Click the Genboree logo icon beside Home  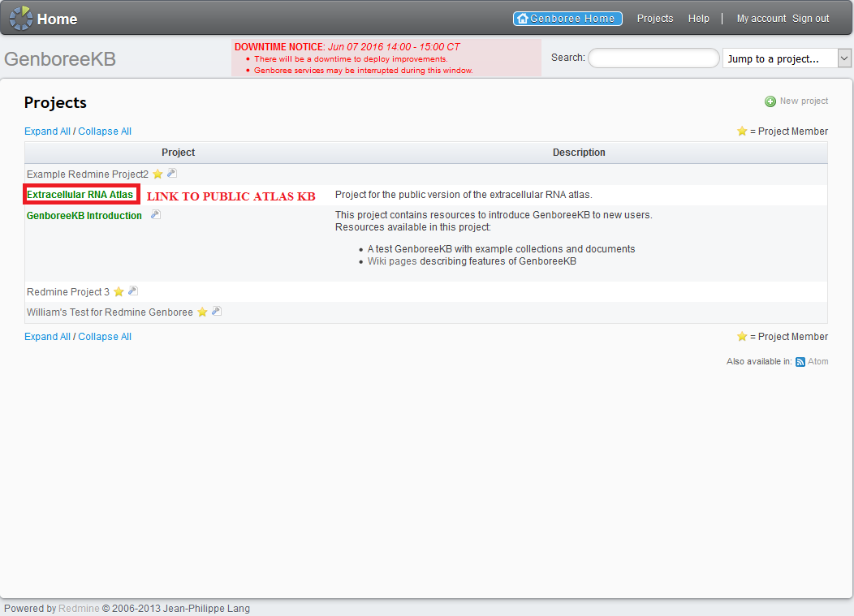(21, 18)
